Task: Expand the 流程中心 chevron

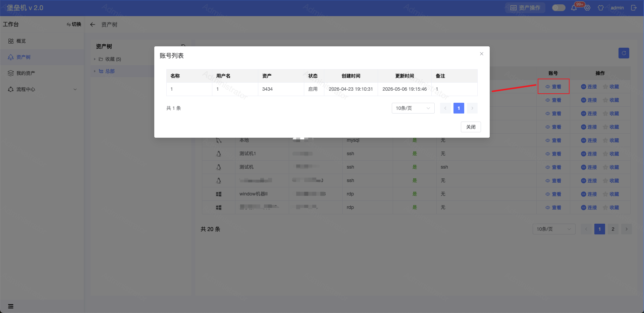Action: pos(75,89)
